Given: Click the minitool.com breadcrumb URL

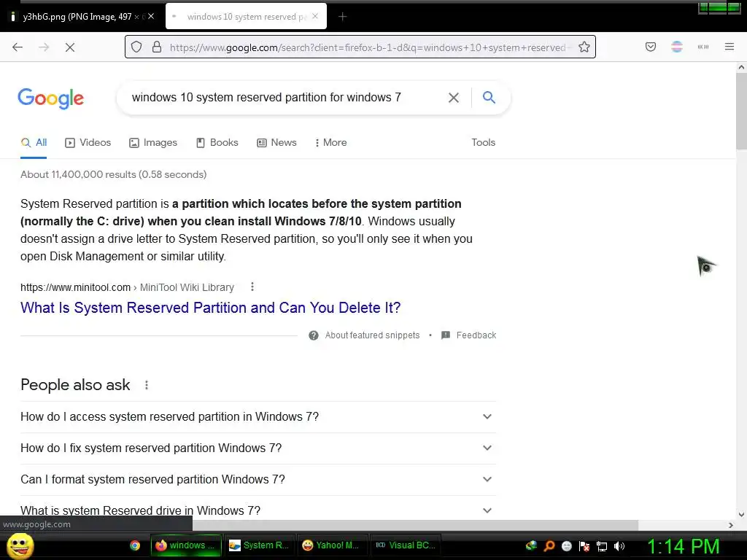Looking at the screenshot, I should pos(127,287).
